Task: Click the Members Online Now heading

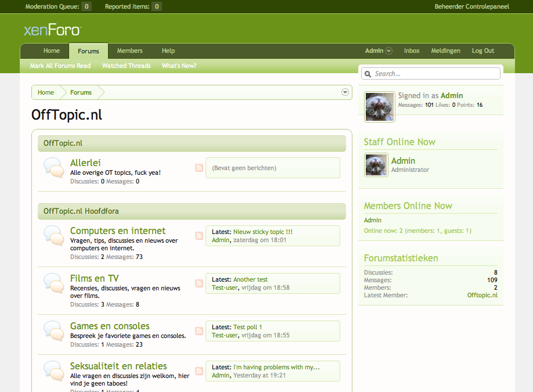Action: pos(408,206)
